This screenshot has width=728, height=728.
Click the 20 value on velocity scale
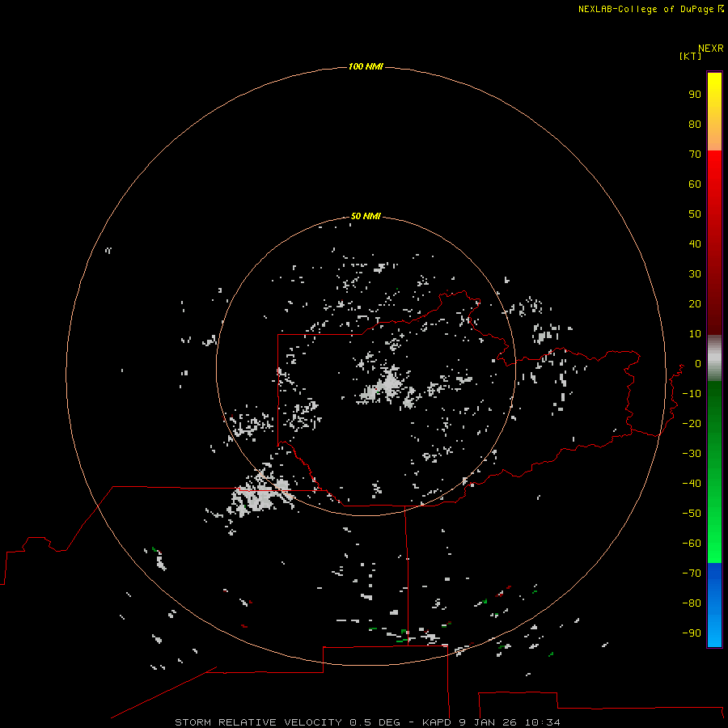(x=695, y=303)
